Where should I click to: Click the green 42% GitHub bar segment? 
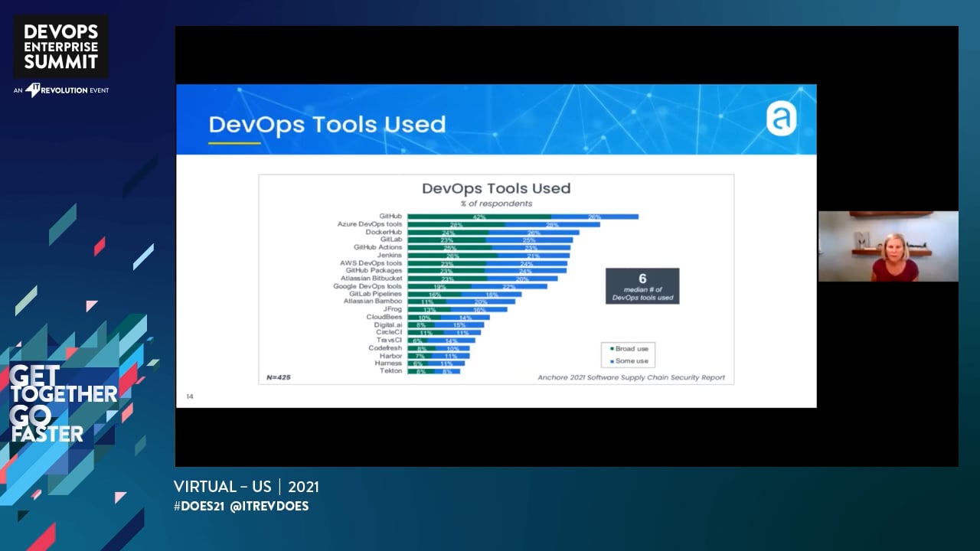pos(479,217)
